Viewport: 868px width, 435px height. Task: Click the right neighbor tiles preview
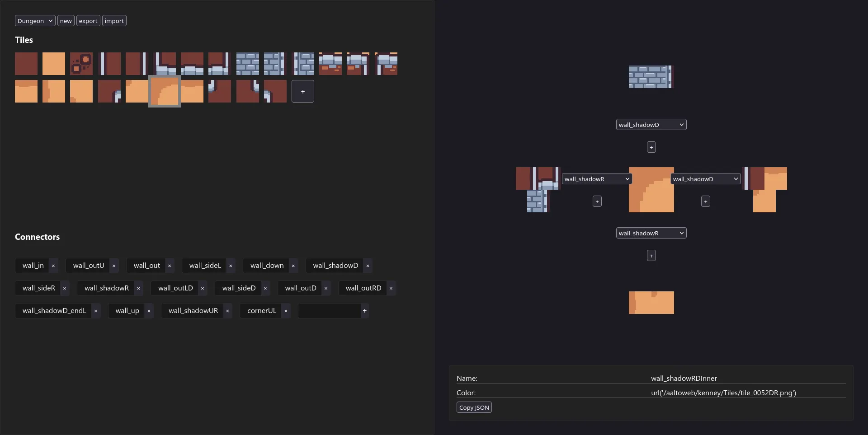pos(764,190)
